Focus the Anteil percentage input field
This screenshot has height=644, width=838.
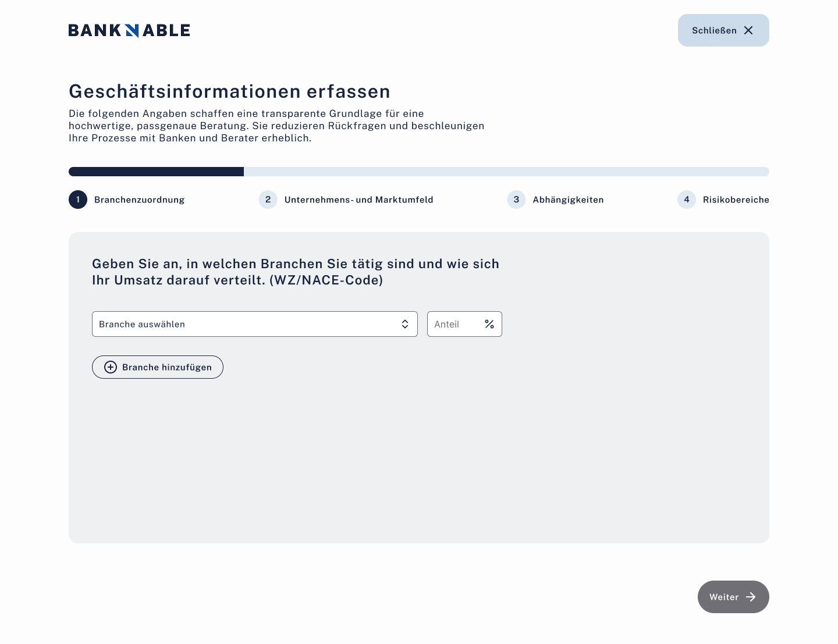pyautogui.click(x=455, y=324)
